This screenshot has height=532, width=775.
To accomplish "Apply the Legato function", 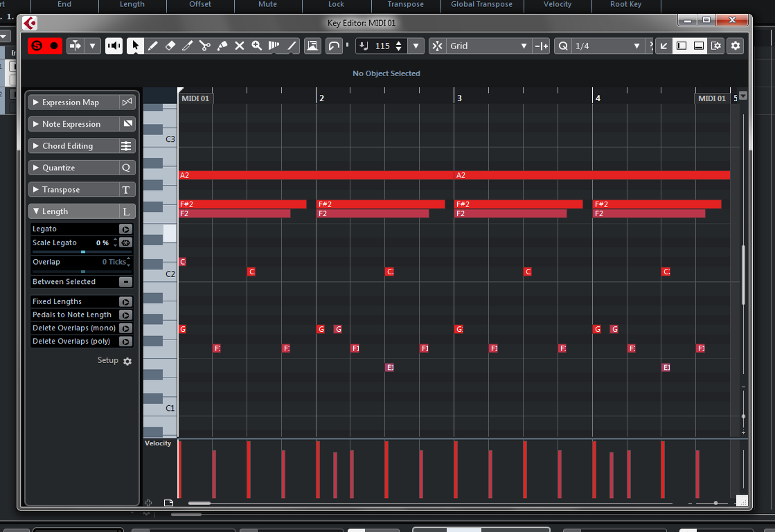I will (125, 229).
